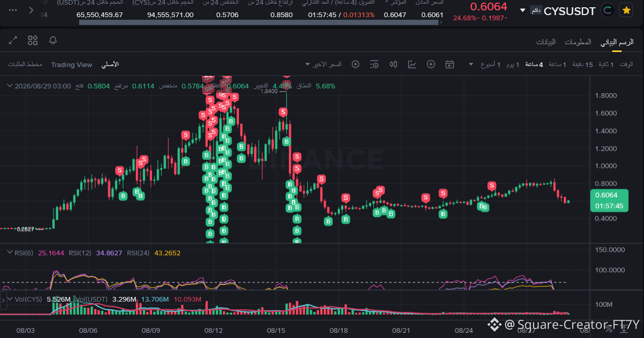Click the go-to-date calendar icon
644x338 pixels.
pyautogui.click(x=450, y=64)
